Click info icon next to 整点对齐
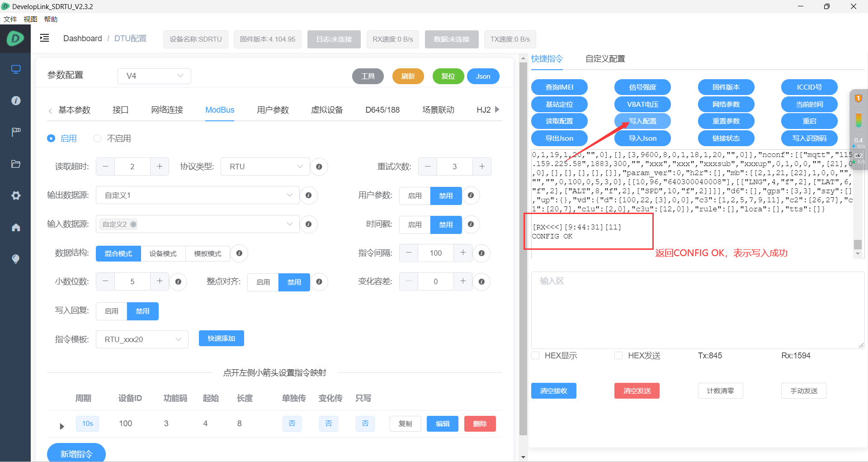868x462 pixels. [319, 281]
